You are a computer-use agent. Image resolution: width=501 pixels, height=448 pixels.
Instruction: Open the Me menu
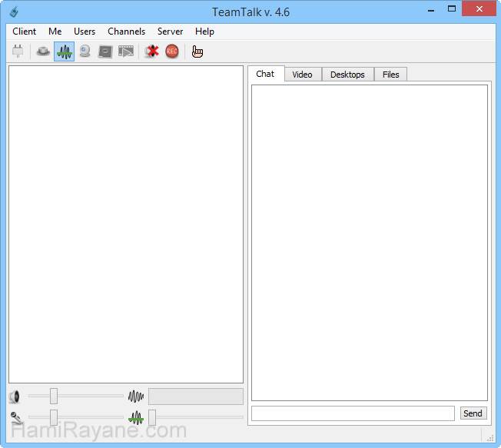(55, 32)
